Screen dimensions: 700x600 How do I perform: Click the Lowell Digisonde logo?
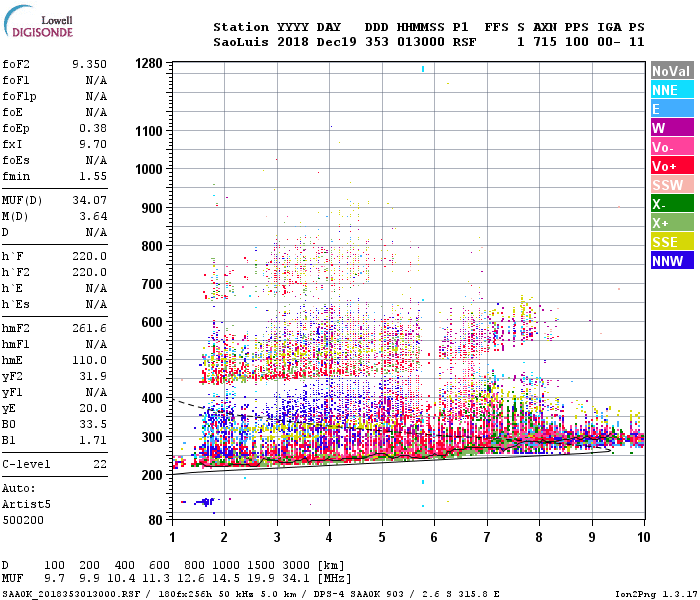pyautogui.click(x=38, y=22)
